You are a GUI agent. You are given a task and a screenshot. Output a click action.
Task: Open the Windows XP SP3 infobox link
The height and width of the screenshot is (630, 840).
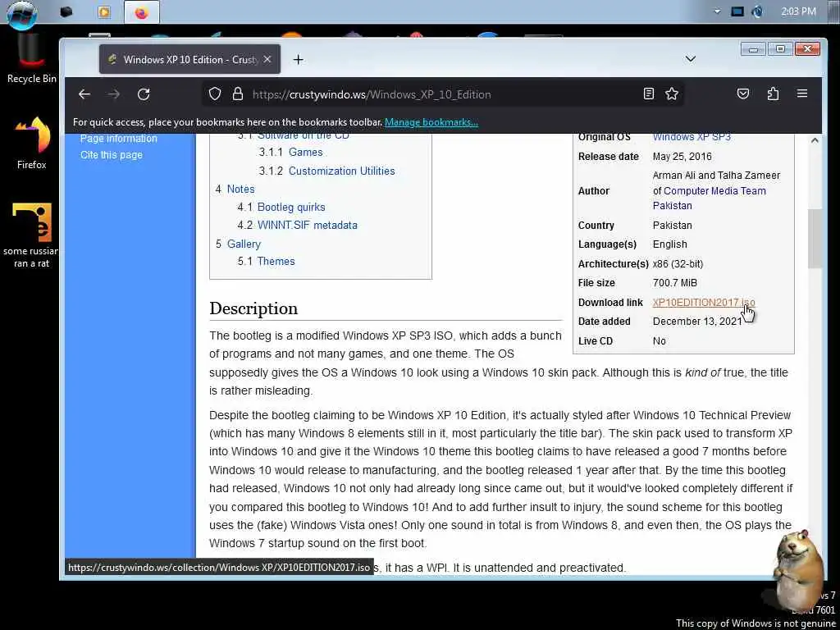point(692,137)
